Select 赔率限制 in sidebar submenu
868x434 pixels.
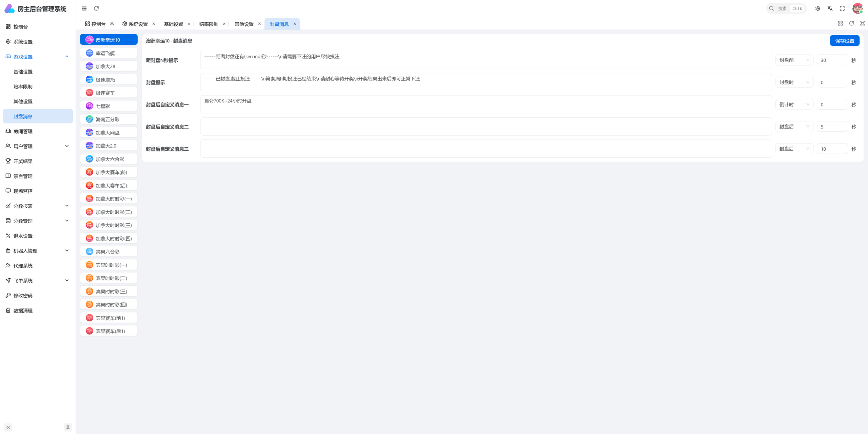(x=38, y=87)
